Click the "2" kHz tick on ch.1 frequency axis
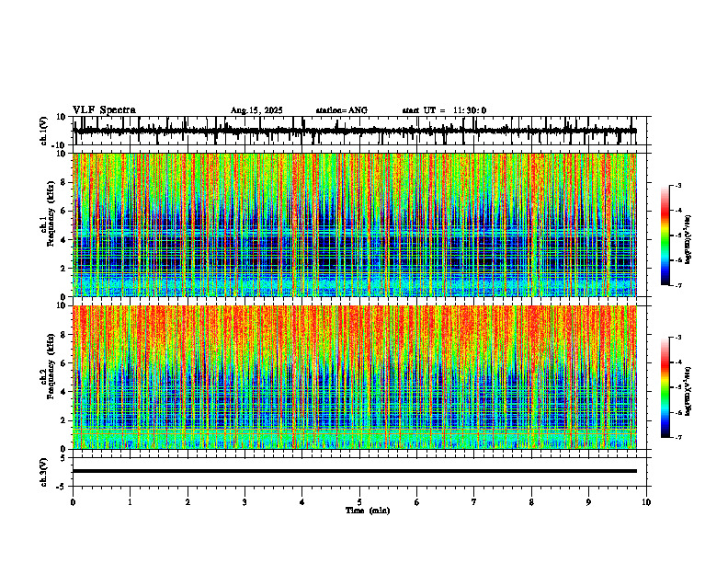Image resolution: width=728 pixels, height=563 pixels. coord(63,268)
